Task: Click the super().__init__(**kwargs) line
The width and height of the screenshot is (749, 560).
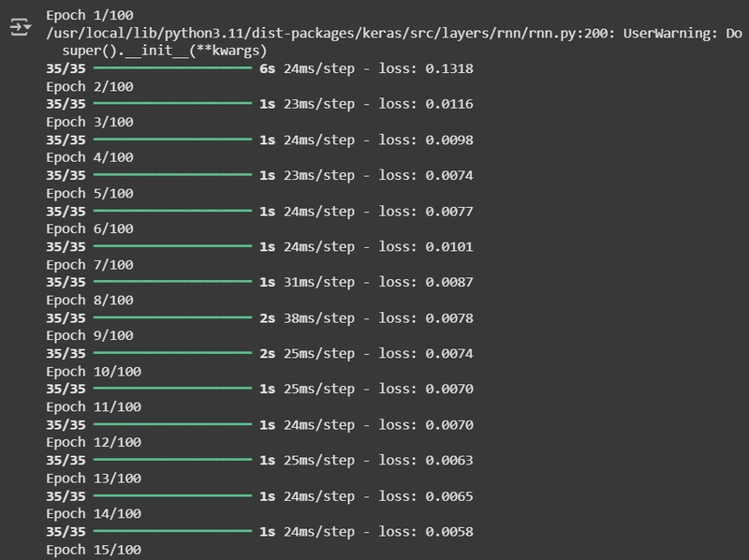Action: [165, 51]
